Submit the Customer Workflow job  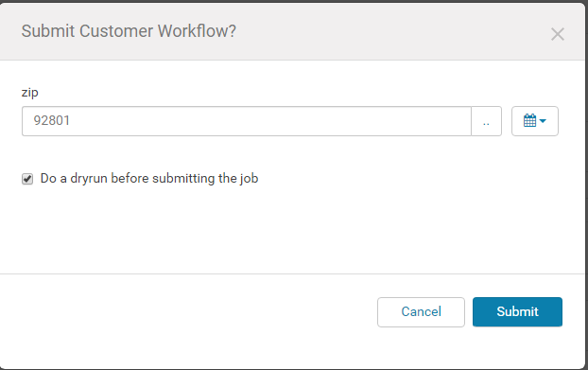(x=517, y=312)
